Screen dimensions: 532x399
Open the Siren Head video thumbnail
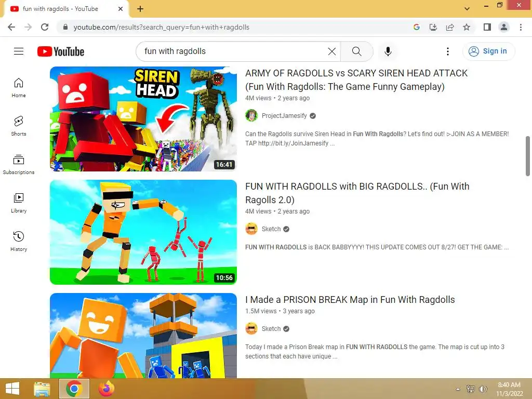pos(143,119)
